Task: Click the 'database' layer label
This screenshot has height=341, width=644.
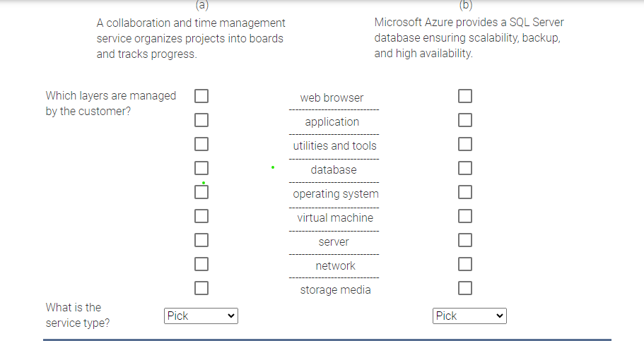Action: point(334,170)
